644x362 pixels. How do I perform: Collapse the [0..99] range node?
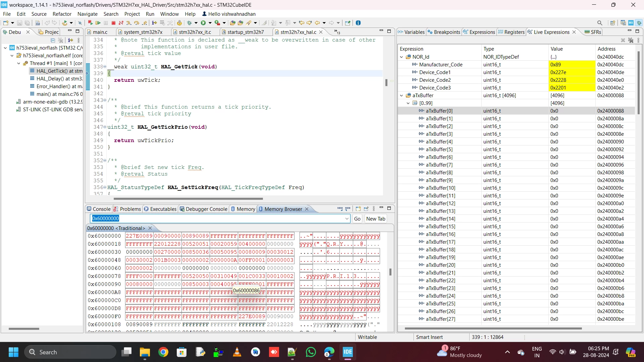pos(408,103)
